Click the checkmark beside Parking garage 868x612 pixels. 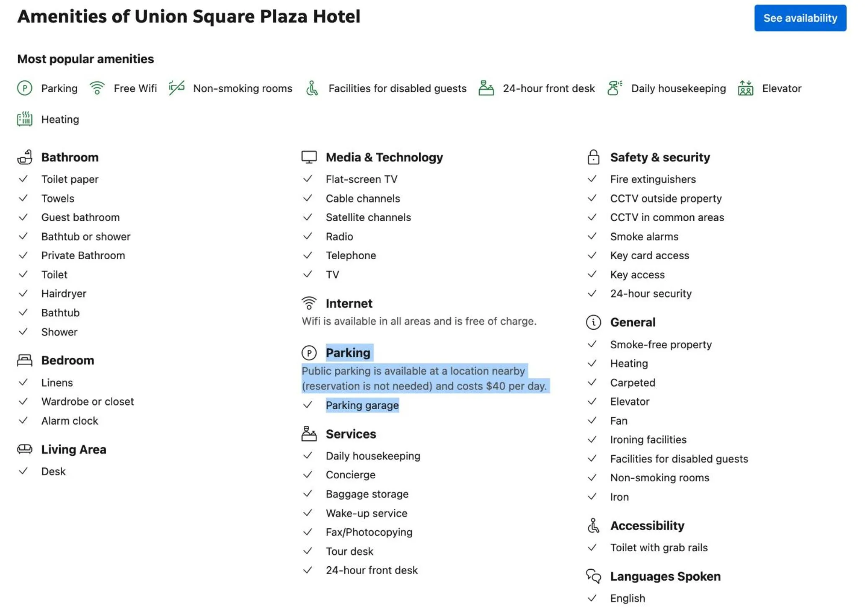point(308,405)
